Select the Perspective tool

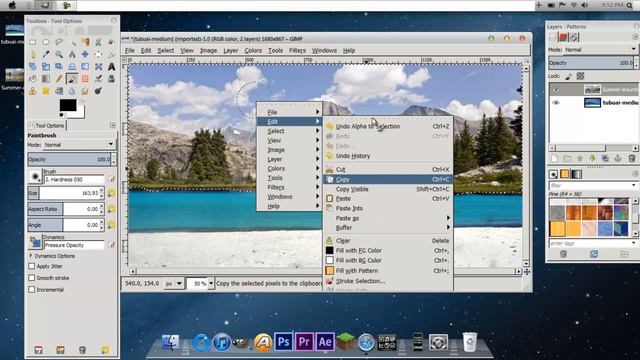point(72,67)
